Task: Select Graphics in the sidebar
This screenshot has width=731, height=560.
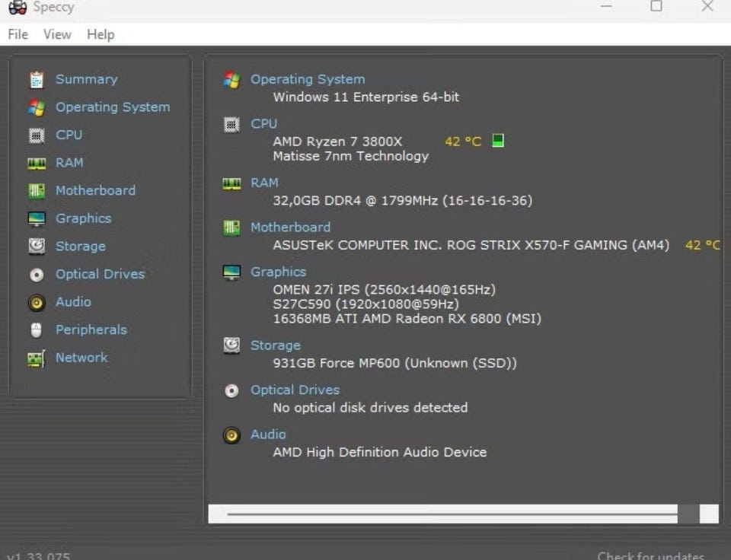Action: [84, 218]
